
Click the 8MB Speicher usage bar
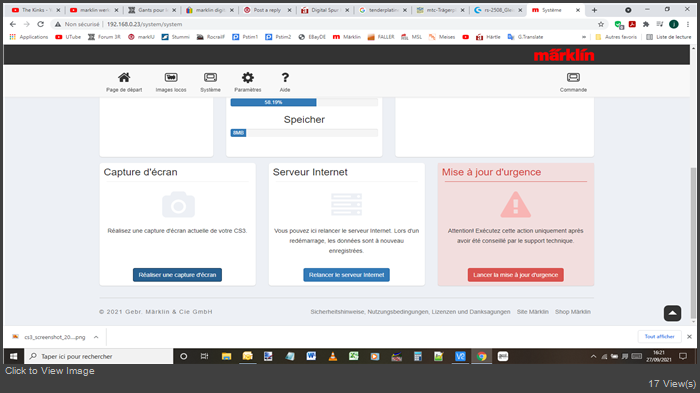304,133
